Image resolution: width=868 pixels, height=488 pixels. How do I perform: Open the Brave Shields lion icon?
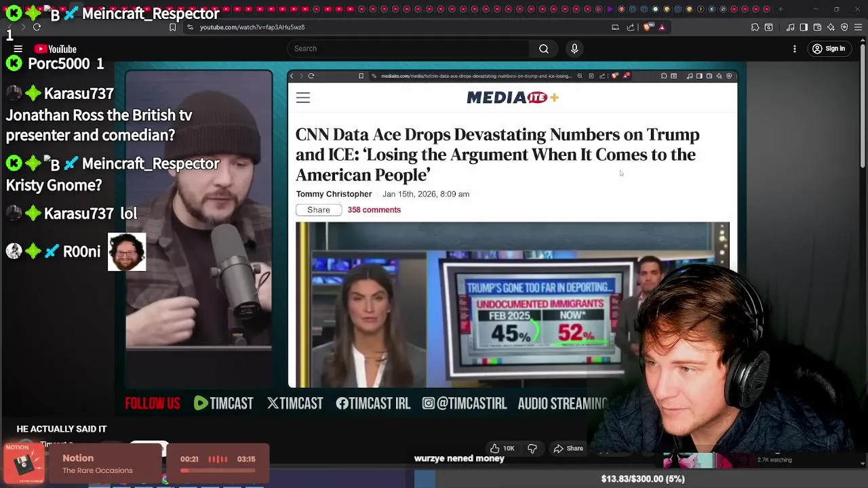point(647,27)
